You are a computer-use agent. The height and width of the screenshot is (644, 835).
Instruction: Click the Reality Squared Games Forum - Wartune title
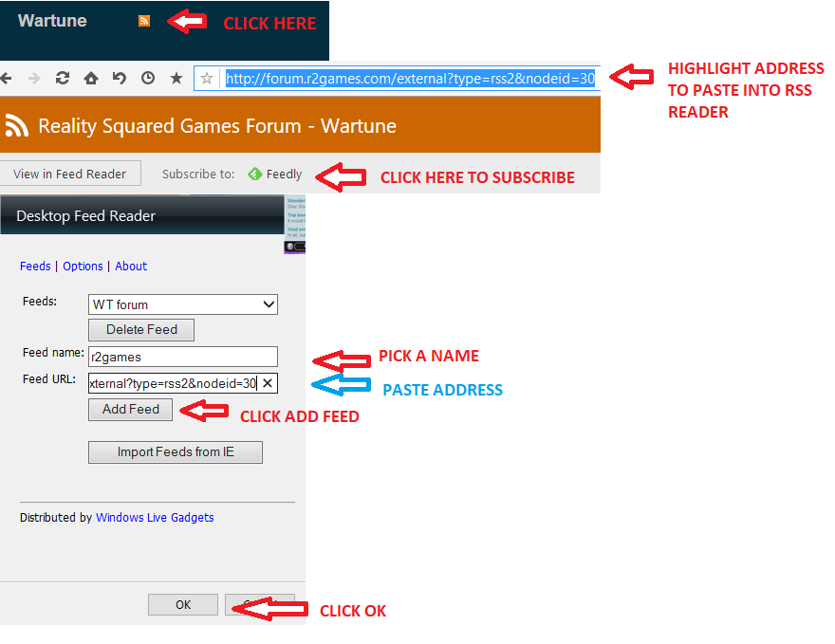(x=217, y=126)
